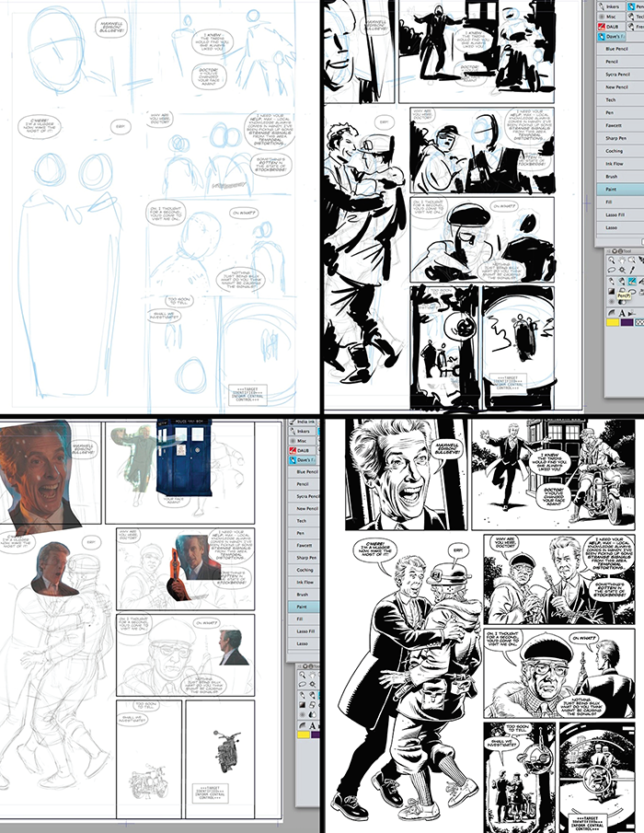
Task: Open the Dave's group beside the rough-inks page
Action: point(611,37)
